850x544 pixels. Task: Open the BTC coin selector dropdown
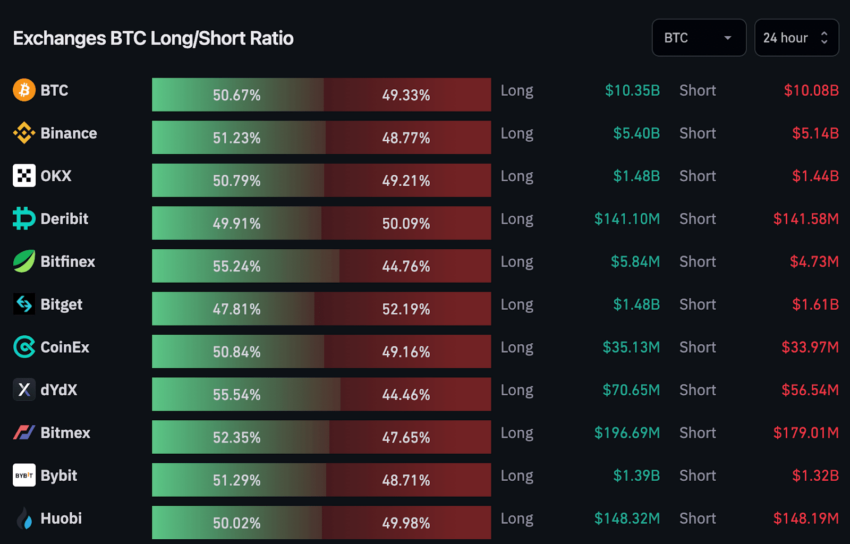point(699,38)
